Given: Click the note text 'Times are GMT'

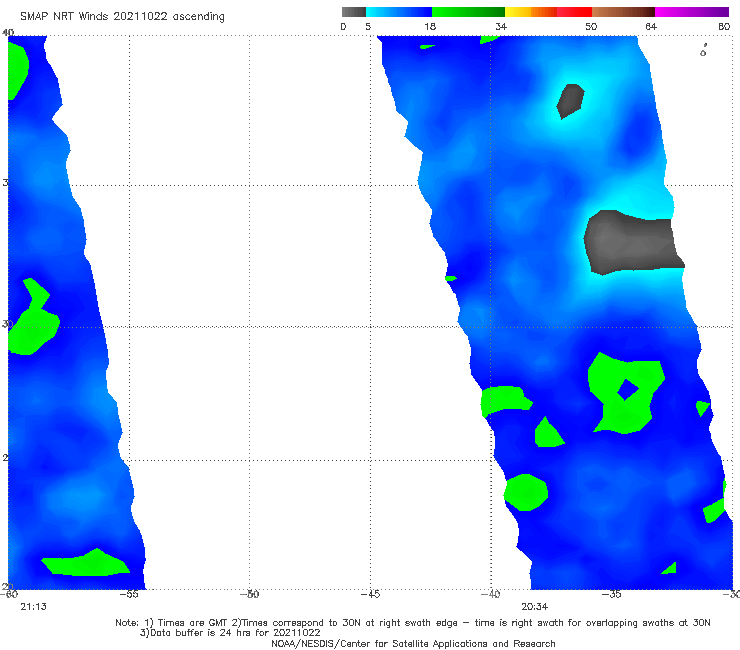Looking at the screenshot, I should pyautogui.click(x=194, y=623).
